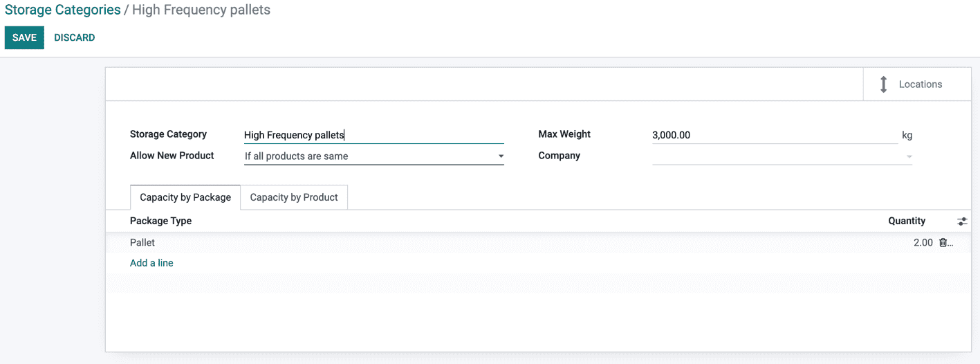The height and width of the screenshot is (364, 980).
Task: Click the Max Weight value field
Action: tap(774, 135)
